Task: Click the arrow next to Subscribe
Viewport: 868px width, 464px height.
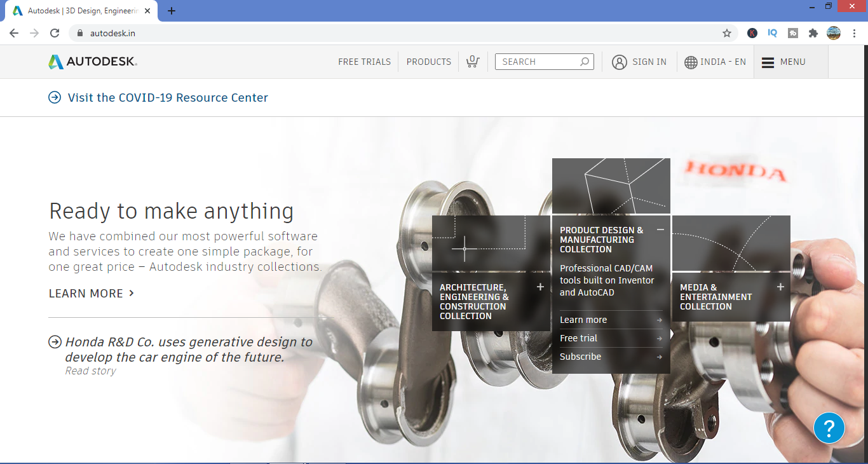Action: click(659, 357)
